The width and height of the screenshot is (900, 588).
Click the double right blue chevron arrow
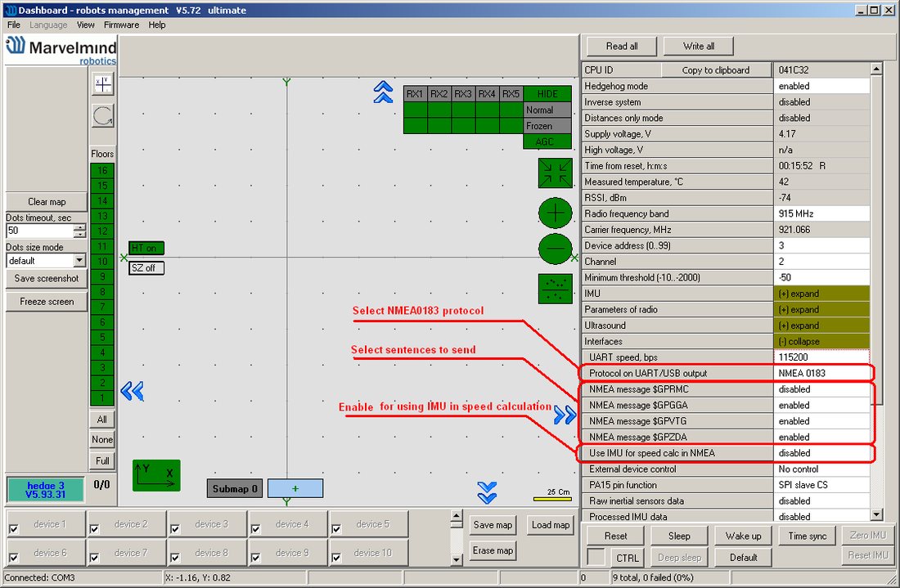pyautogui.click(x=565, y=415)
